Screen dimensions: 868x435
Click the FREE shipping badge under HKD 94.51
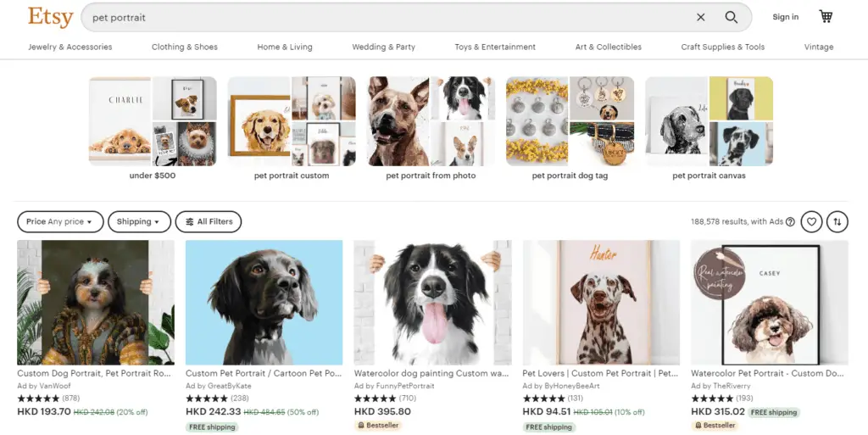(549, 427)
